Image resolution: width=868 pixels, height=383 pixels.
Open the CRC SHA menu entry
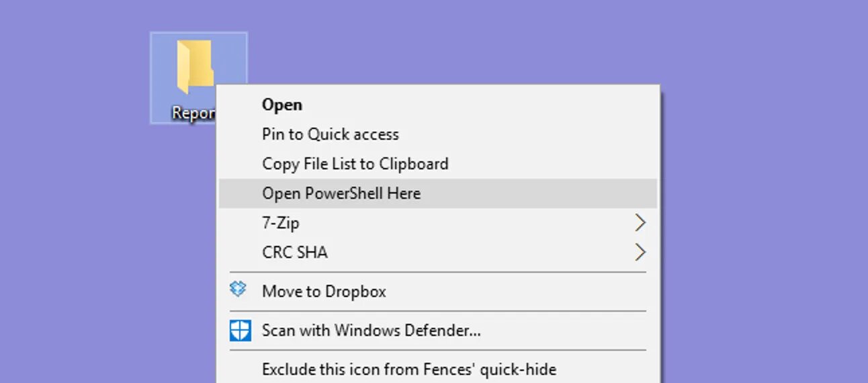click(x=295, y=253)
